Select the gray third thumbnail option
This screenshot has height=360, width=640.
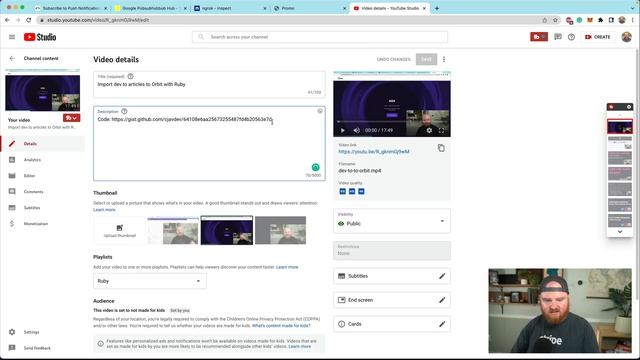click(x=280, y=231)
